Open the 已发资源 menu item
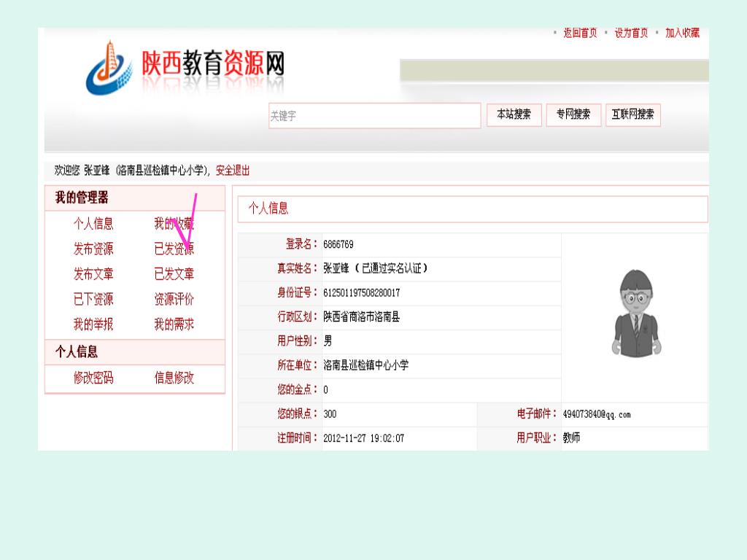The height and width of the screenshot is (560, 747). pyautogui.click(x=174, y=249)
